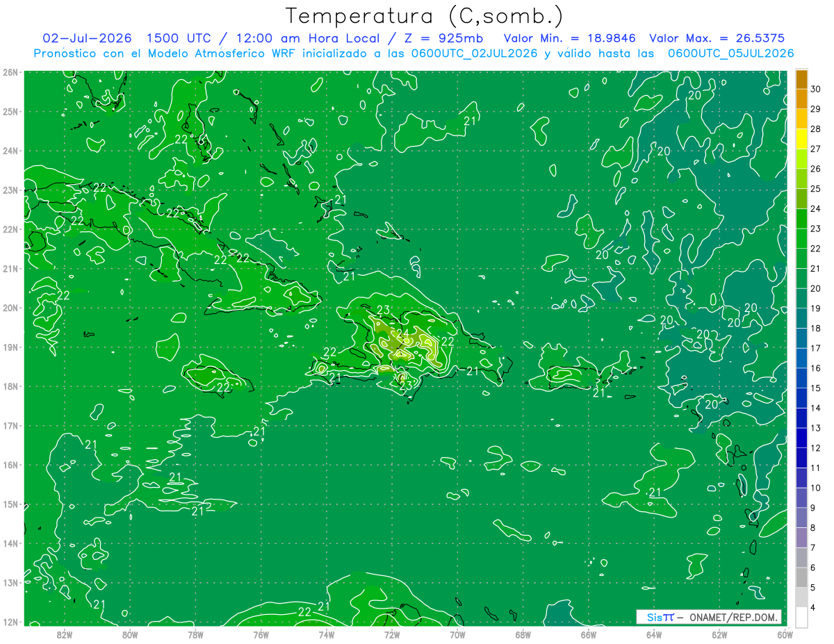Click the color bar value "12"
Viewport: 834px width, 644px height.
pyautogui.click(x=816, y=448)
